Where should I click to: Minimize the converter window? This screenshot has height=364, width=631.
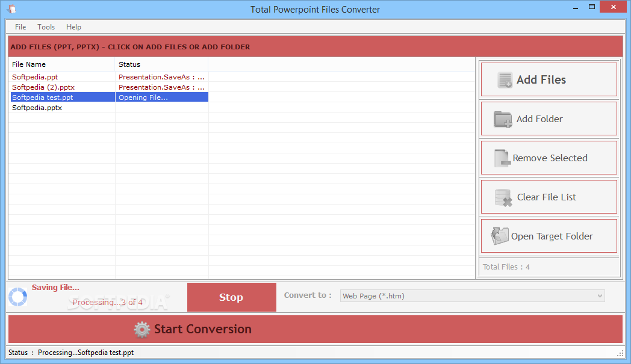click(576, 8)
